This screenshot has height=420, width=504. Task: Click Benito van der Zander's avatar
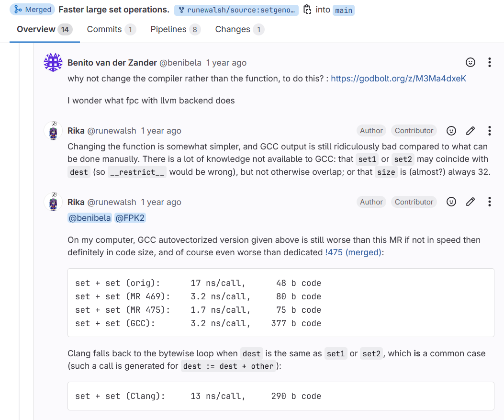(53, 63)
